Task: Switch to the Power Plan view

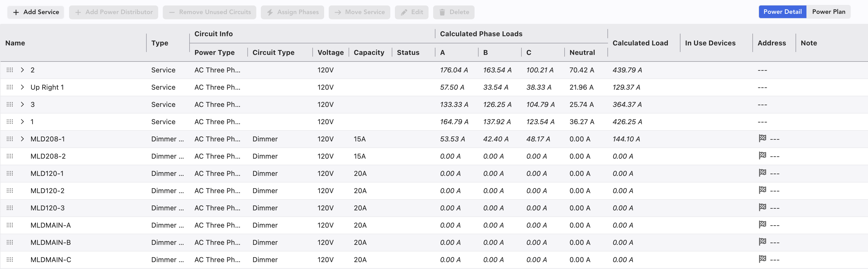Action: (x=828, y=12)
